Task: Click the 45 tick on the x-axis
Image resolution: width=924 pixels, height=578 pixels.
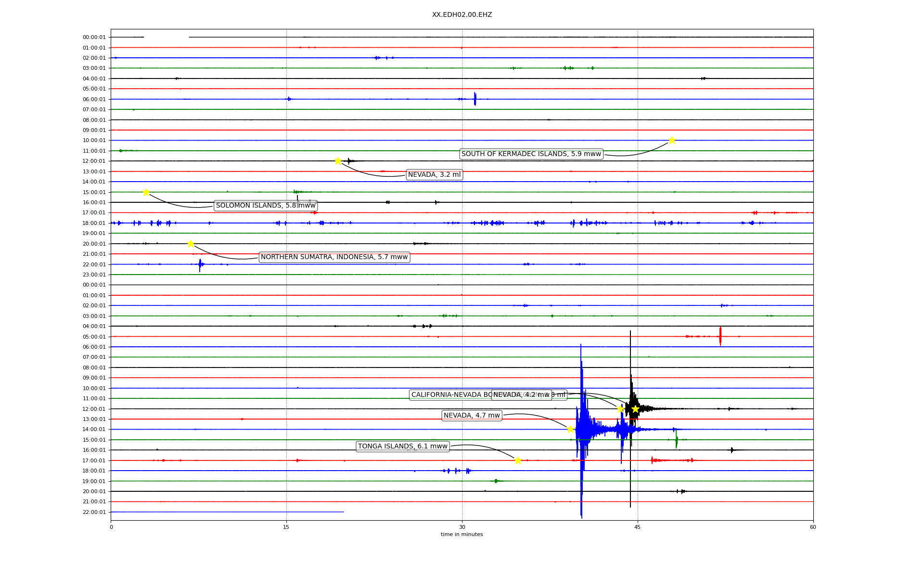Action: (637, 527)
